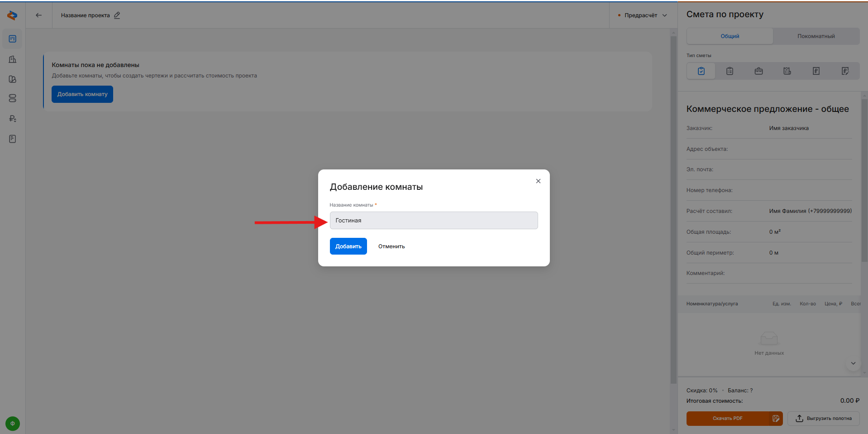868x434 pixels.
Task: Open the ruble pricing sidebar icon
Action: (x=13, y=119)
